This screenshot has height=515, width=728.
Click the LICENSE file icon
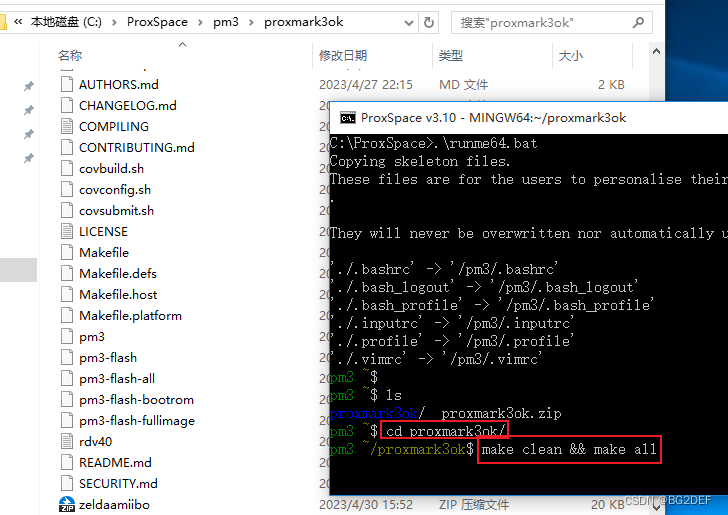[x=67, y=231]
